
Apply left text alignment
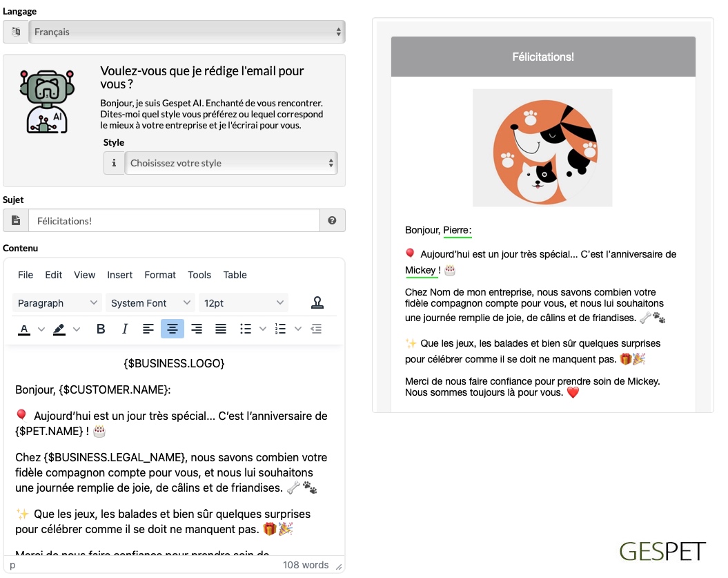click(x=148, y=329)
